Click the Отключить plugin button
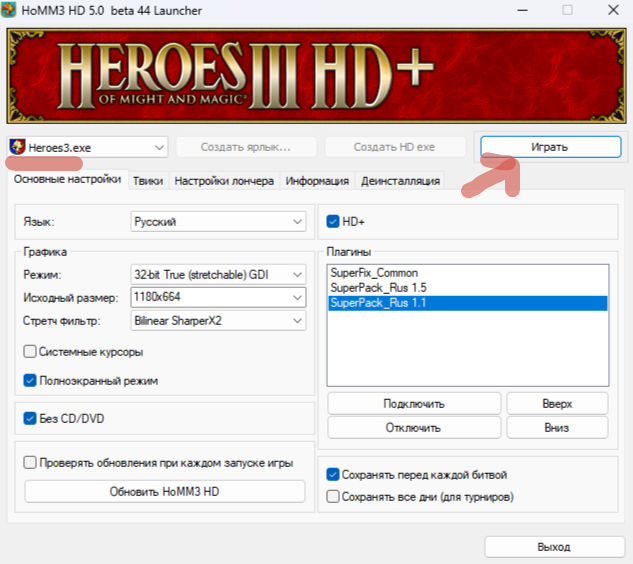This screenshot has height=564, width=633. click(414, 428)
